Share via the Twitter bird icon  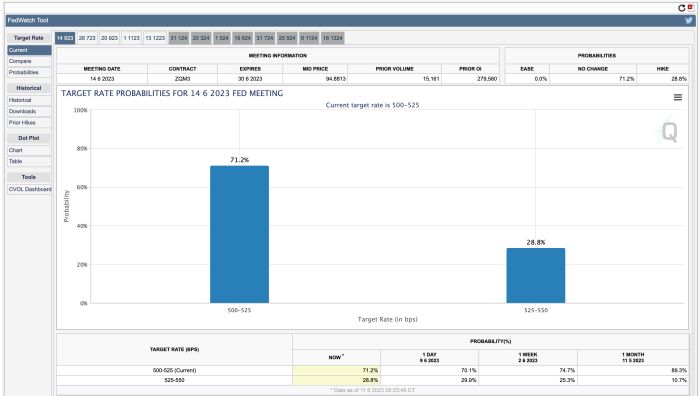click(689, 21)
